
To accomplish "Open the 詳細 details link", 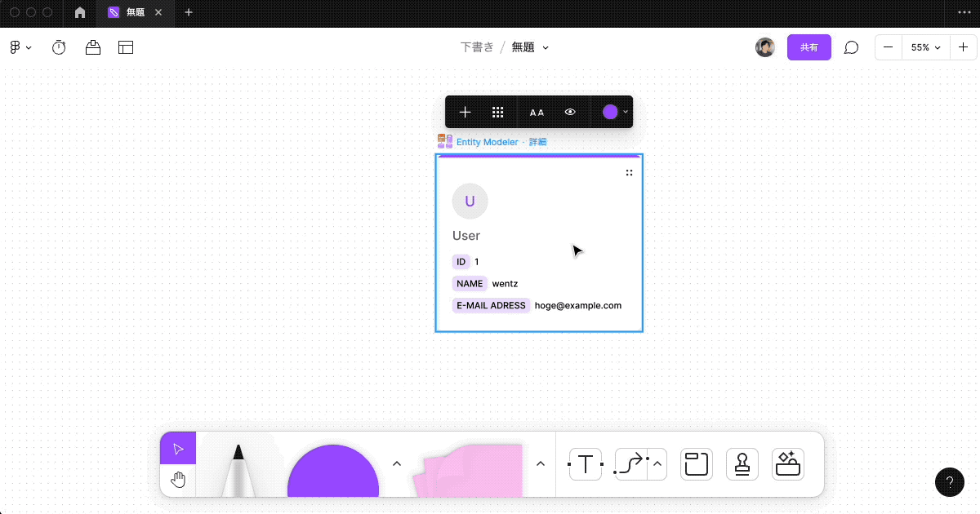I will [537, 142].
